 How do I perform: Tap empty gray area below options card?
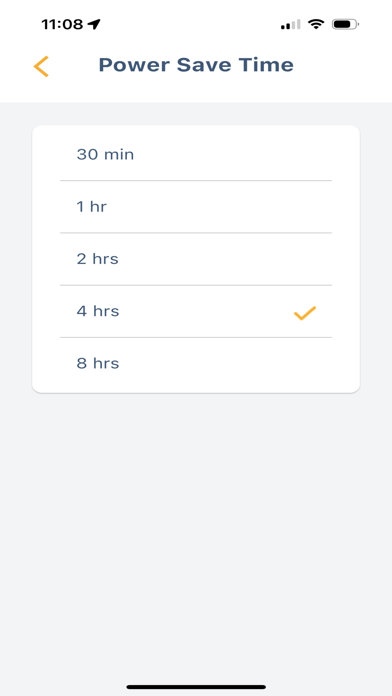(196, 533)
